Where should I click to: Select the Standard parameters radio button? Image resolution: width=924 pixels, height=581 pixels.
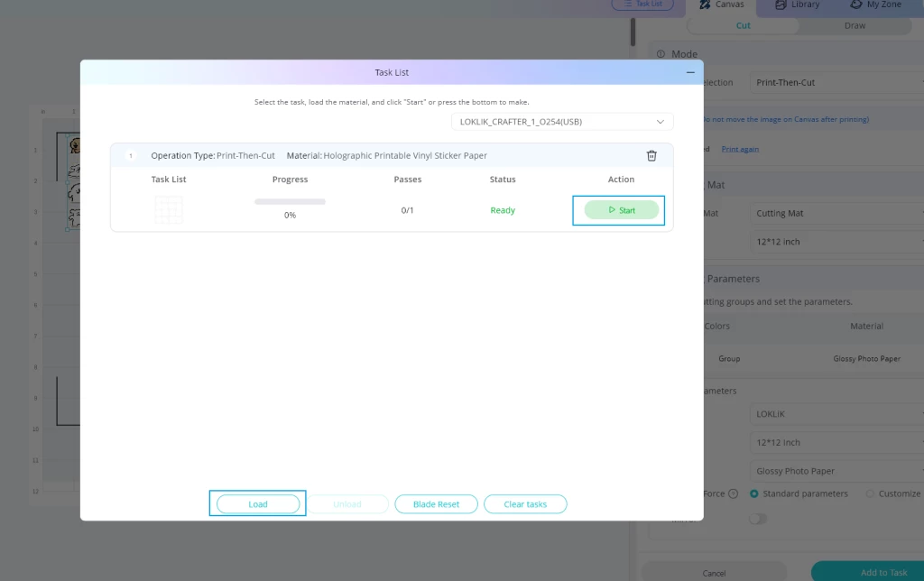754,493
